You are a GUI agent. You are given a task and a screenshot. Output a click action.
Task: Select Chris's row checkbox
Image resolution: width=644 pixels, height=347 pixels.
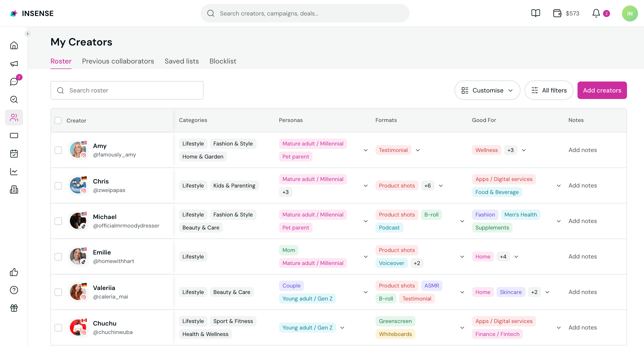58,186
